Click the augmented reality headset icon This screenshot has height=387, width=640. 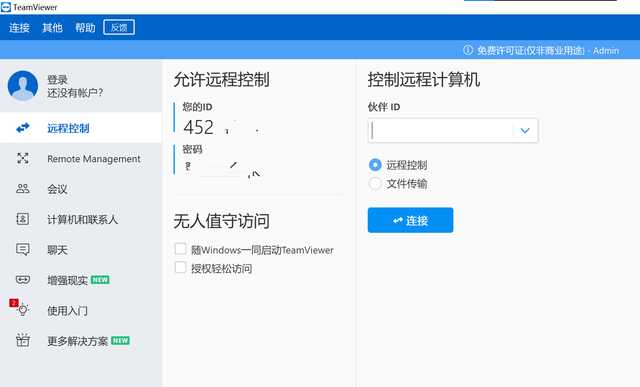click(23, 280)
